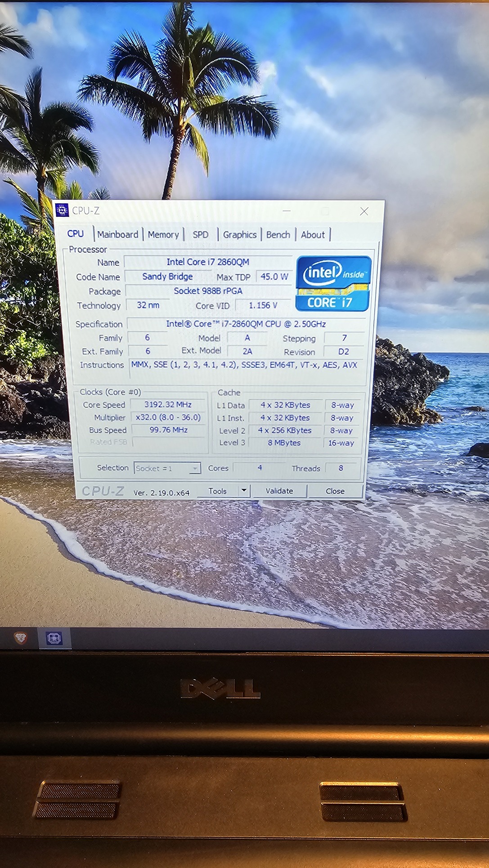Click the Ext. Family value 6

pyautogui.click(x=148, y=351)
